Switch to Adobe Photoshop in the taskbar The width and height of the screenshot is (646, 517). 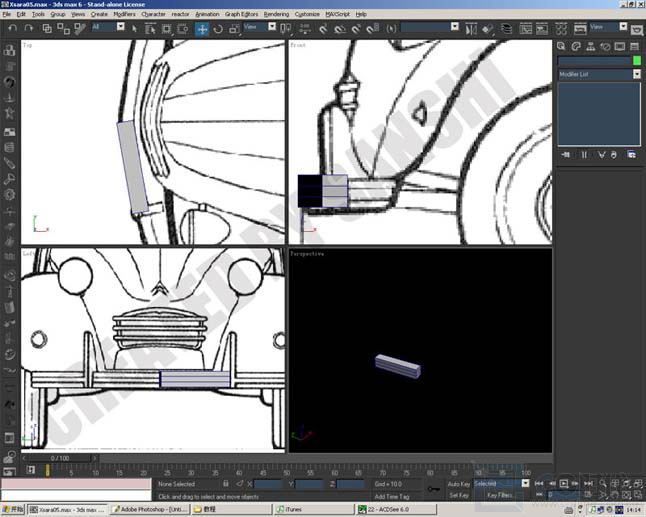(150, 510)
